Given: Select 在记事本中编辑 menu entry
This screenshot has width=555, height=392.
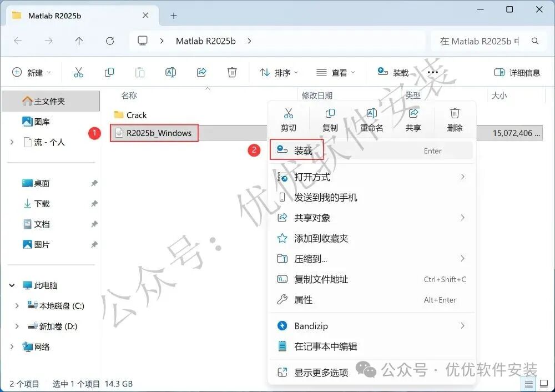Looking at the screenshot, I should (x=371, y=346).
